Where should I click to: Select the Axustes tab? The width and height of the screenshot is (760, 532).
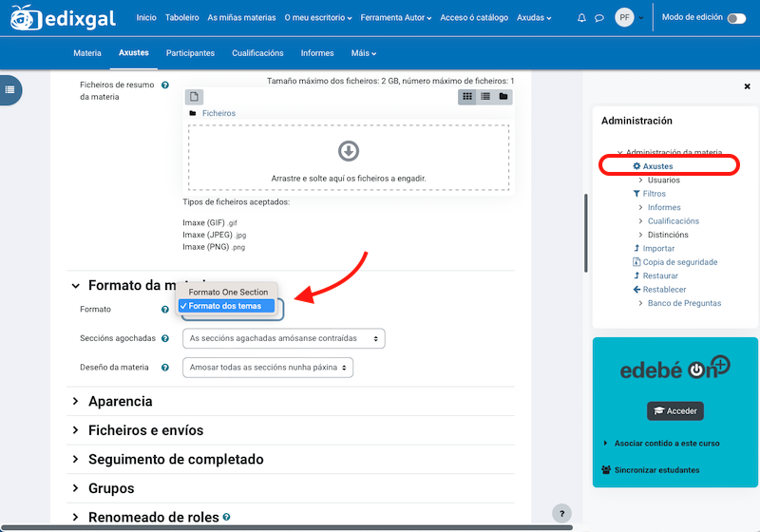(133, 52)
